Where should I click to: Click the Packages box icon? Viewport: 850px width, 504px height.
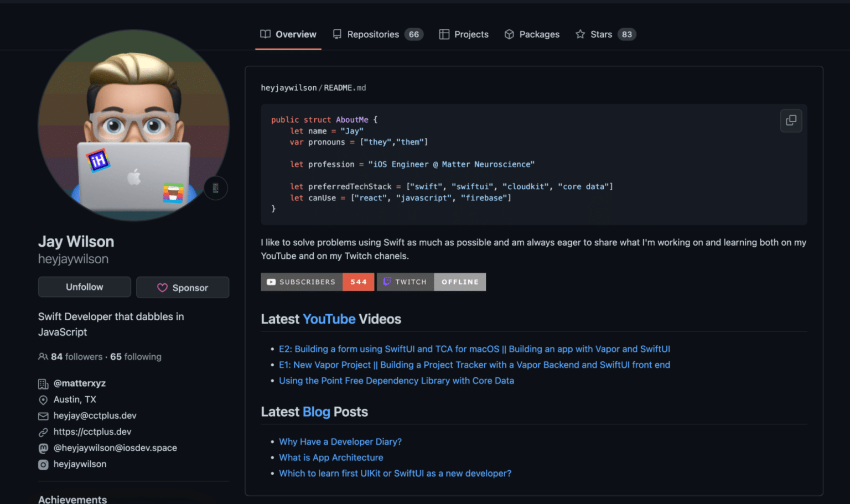click(509, 34)
